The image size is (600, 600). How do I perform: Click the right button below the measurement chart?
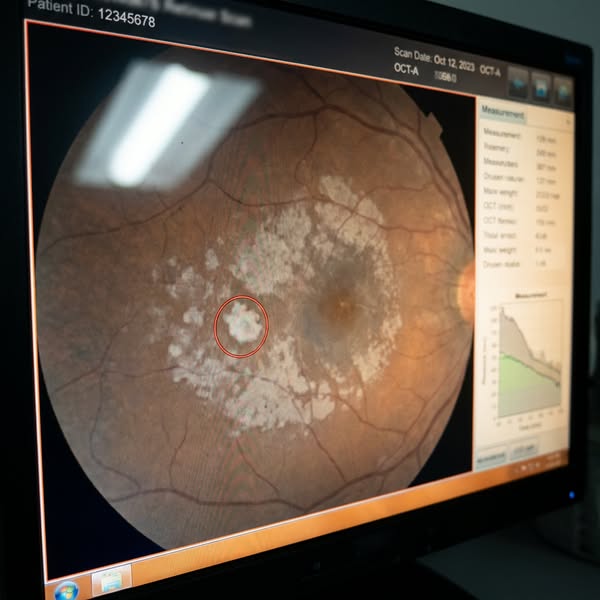[x=523, y=449]
